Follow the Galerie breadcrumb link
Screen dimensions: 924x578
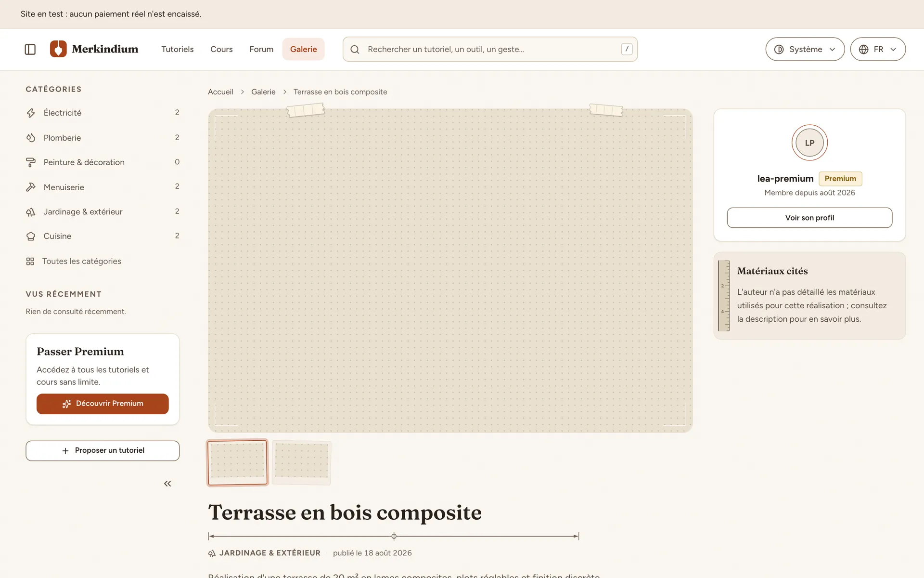263,92
